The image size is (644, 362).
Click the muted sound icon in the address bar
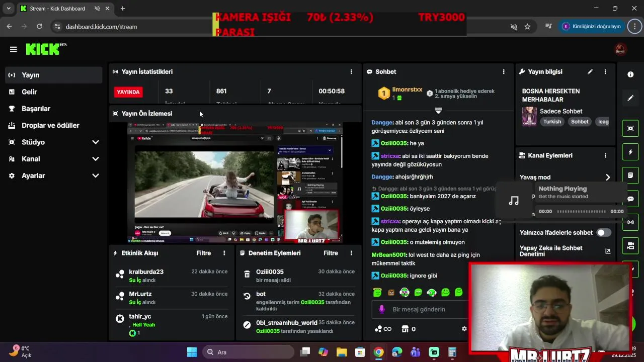pyautogui.click(x=514, y=27)
